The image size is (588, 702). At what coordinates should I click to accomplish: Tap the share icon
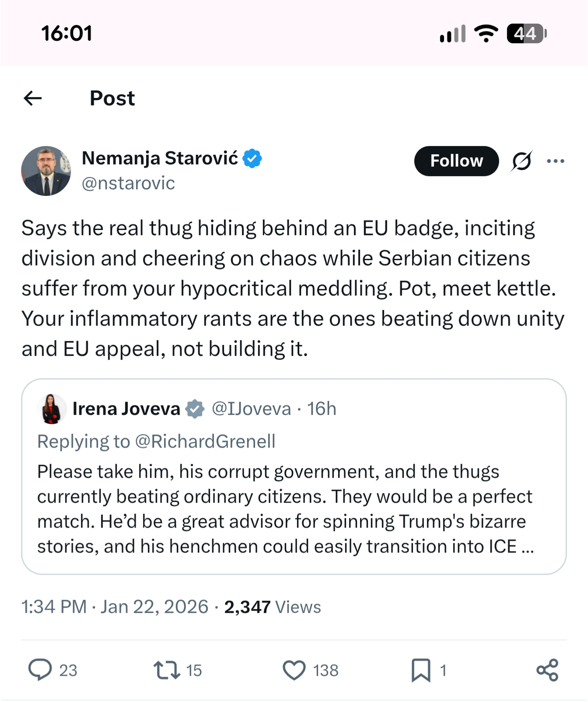pos(547,670)
